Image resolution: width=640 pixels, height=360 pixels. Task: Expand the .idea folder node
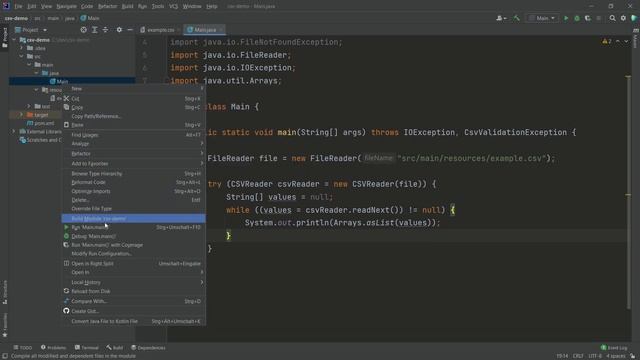pyautogui.click(x=22, y=48)
